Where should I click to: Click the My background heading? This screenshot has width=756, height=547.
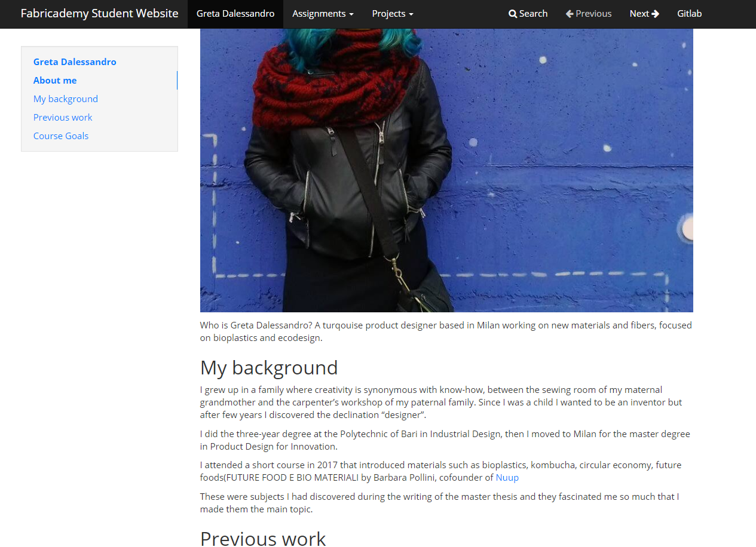point(269,367)
